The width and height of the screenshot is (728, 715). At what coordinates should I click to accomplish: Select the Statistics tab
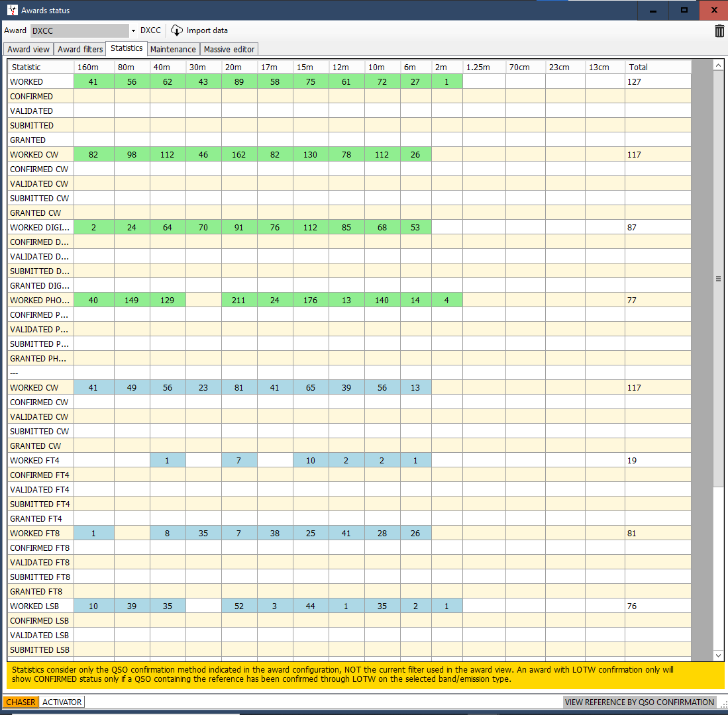(x=127, y=48)
